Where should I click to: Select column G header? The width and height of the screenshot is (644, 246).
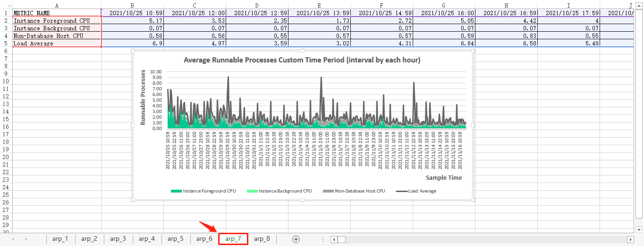[444, 5]
